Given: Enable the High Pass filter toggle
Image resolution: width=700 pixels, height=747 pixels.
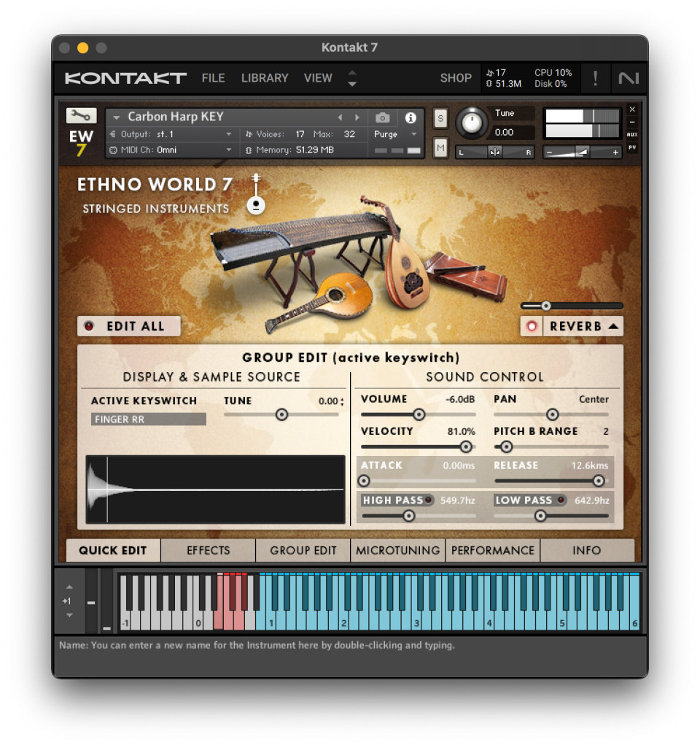Looking at the screenshot, I should [x=429, y=500].
